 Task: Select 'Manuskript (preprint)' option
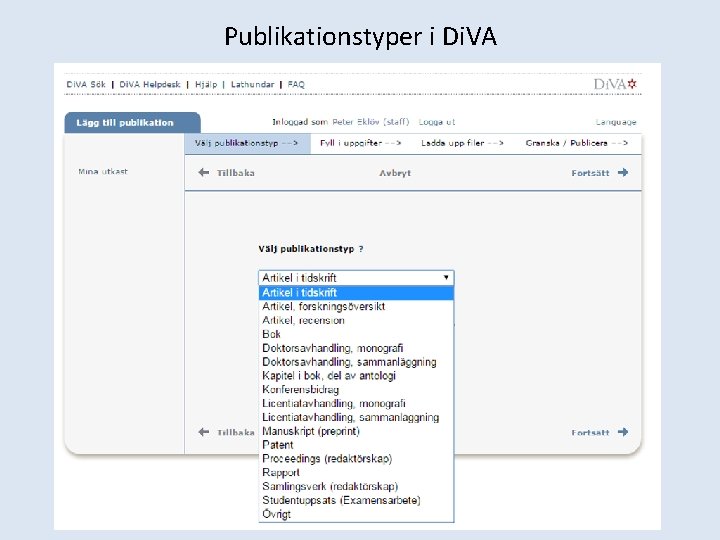pyautogui.click(x=356, y=431)
